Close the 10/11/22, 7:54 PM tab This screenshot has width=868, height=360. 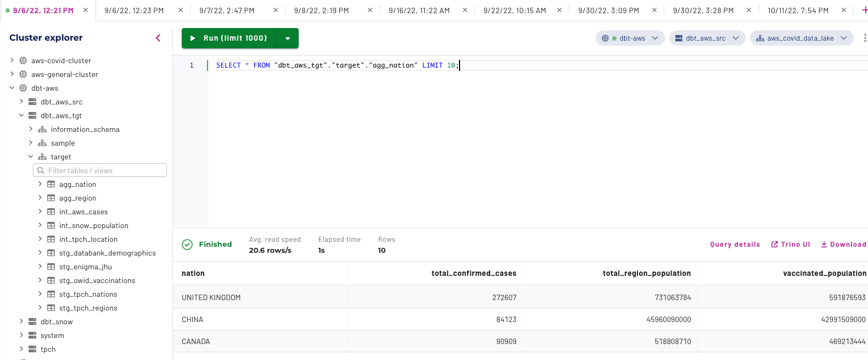844,10
